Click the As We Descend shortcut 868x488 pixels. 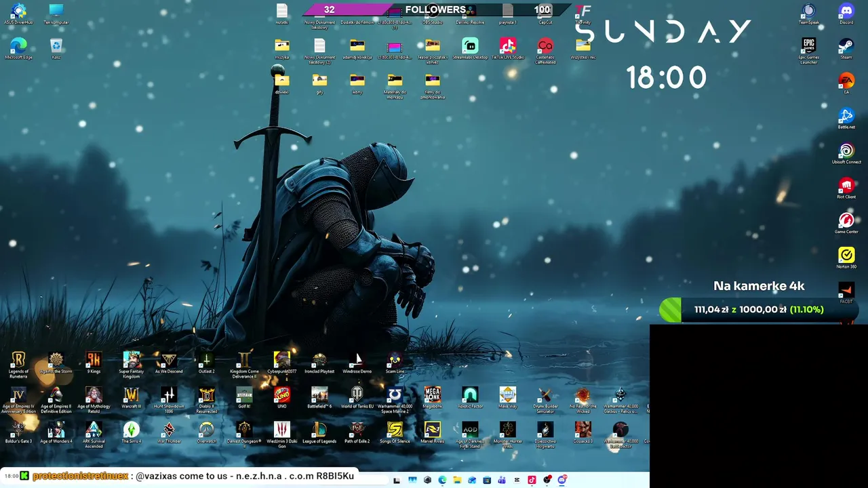169,363
